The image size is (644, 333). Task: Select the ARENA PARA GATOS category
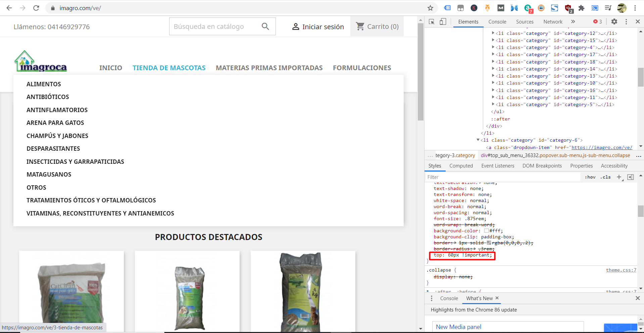point(55,123)
